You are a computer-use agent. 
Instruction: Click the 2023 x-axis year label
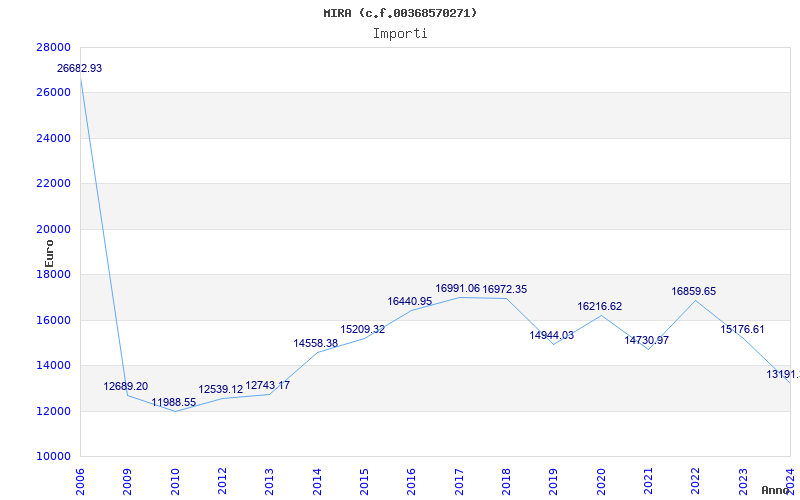[x=743, y=481]
